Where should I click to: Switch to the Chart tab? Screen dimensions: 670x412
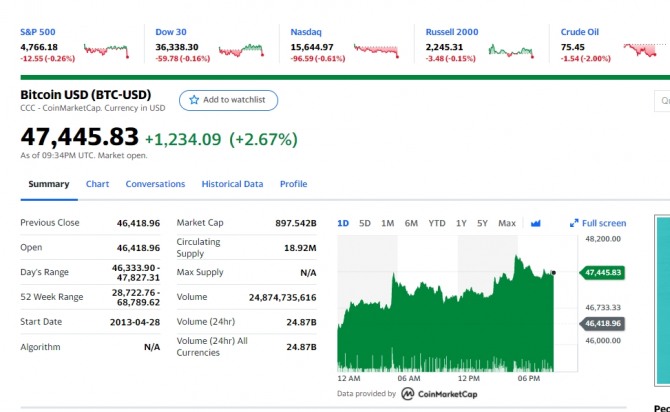click(97, 184)
